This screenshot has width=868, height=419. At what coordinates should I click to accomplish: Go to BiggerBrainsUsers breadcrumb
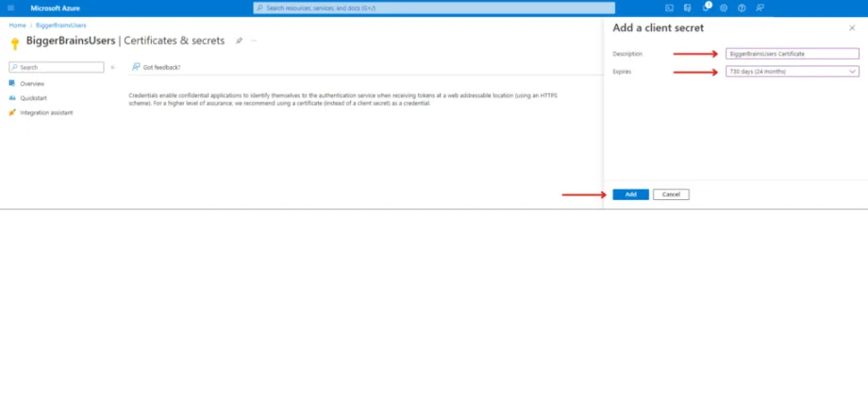pyautogui.click(x=61, y=25)
